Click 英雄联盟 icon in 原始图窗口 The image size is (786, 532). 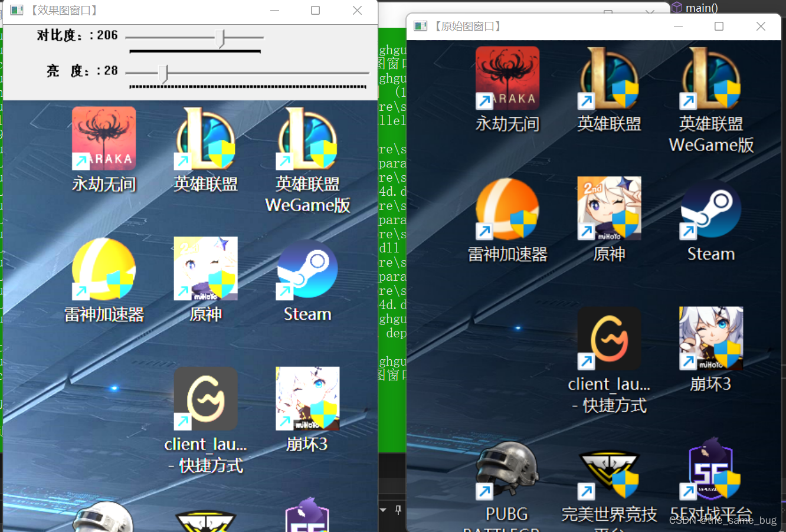tap(609, 78)
